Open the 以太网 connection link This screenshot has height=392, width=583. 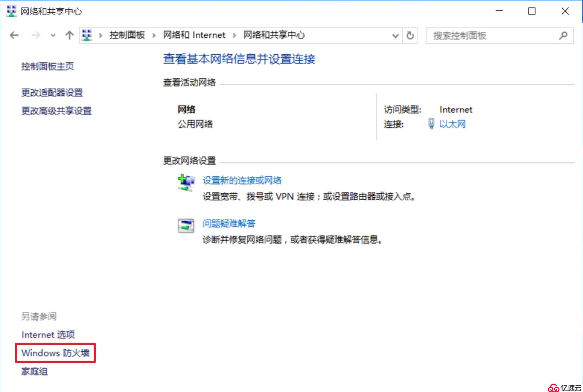click(x=452, y=124)
